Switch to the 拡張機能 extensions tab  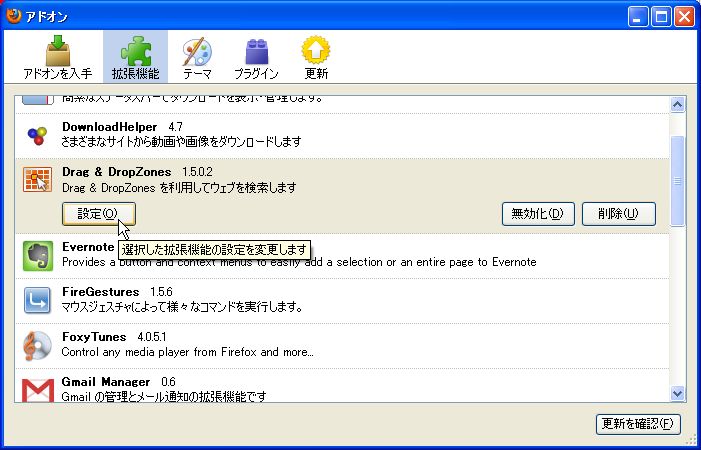tap(135, 58)
